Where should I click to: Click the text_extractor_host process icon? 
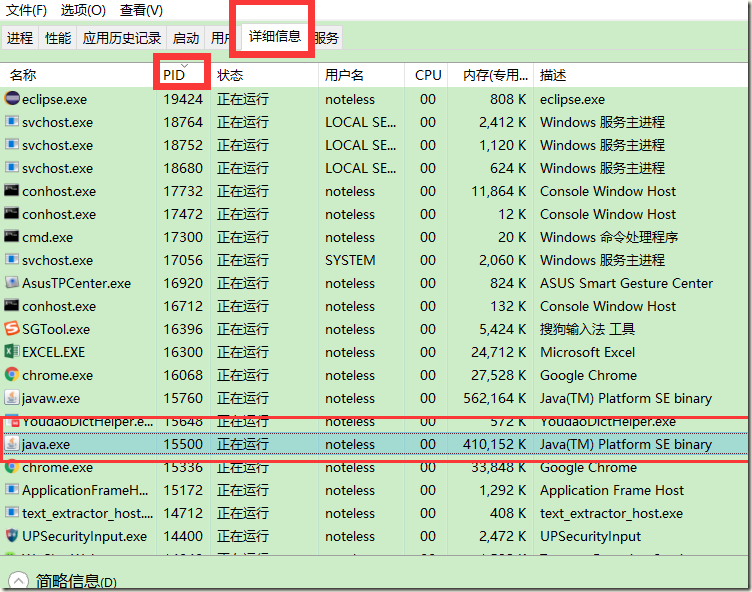(12, 512)
